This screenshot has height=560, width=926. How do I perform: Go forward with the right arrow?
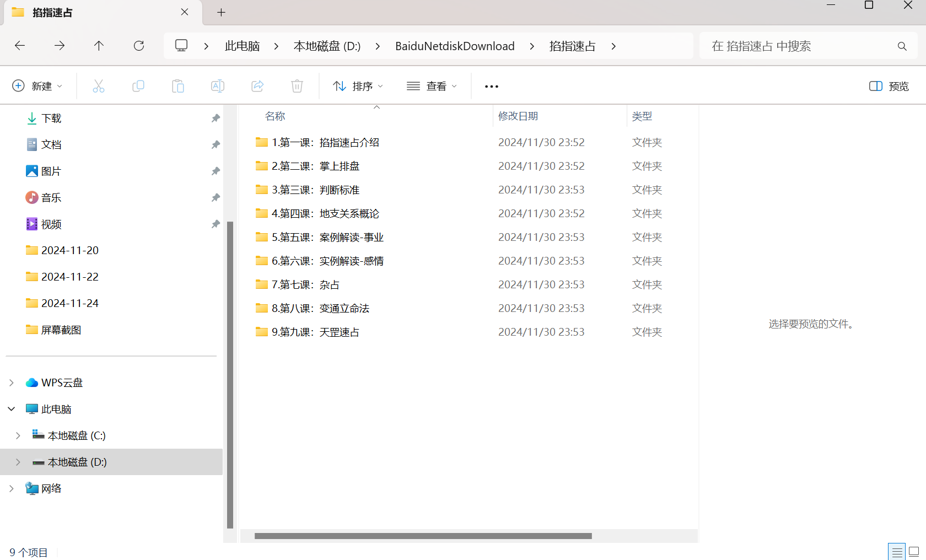tap(60, 46)
